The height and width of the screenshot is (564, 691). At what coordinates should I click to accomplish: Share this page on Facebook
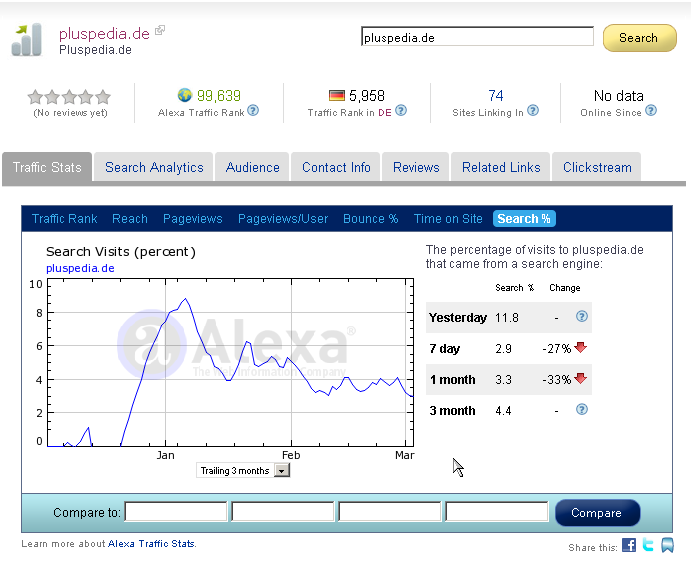tap(629, 545)
